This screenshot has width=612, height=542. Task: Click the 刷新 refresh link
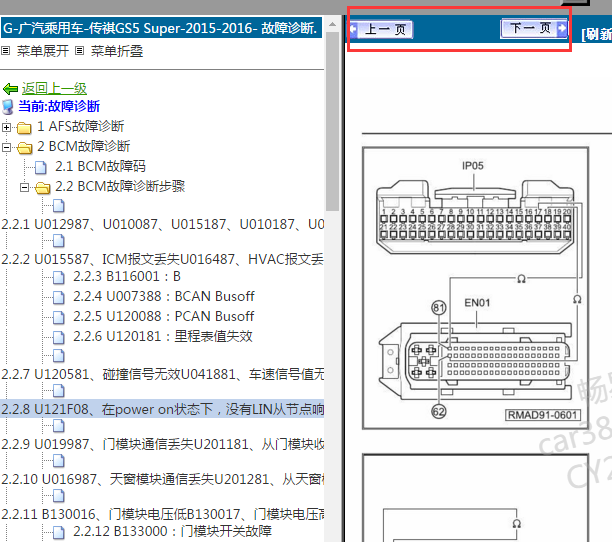596,34
